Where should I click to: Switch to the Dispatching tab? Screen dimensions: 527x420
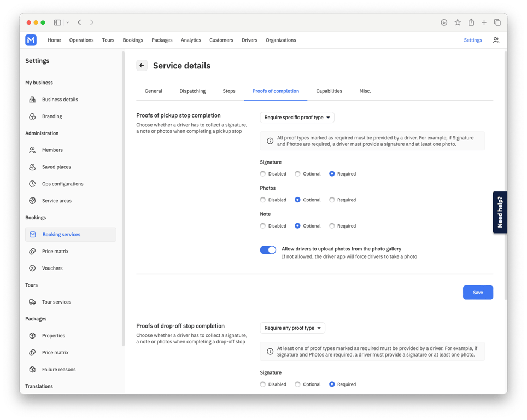192,91
